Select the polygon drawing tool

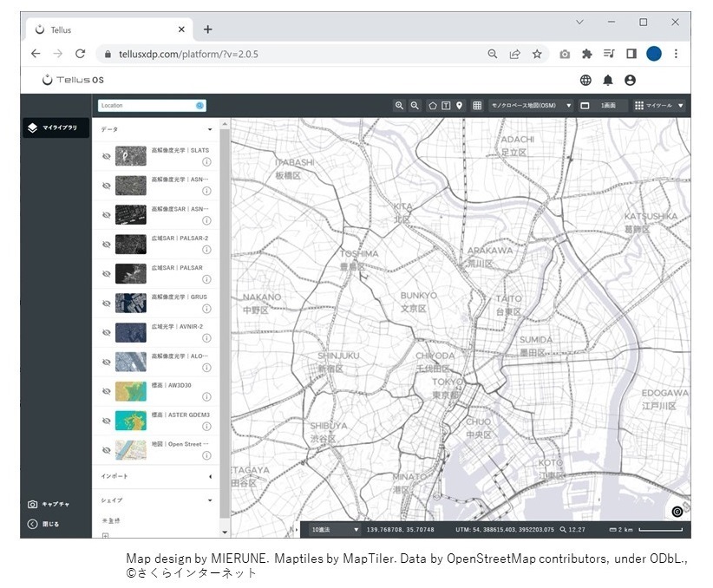coord(433,106)
